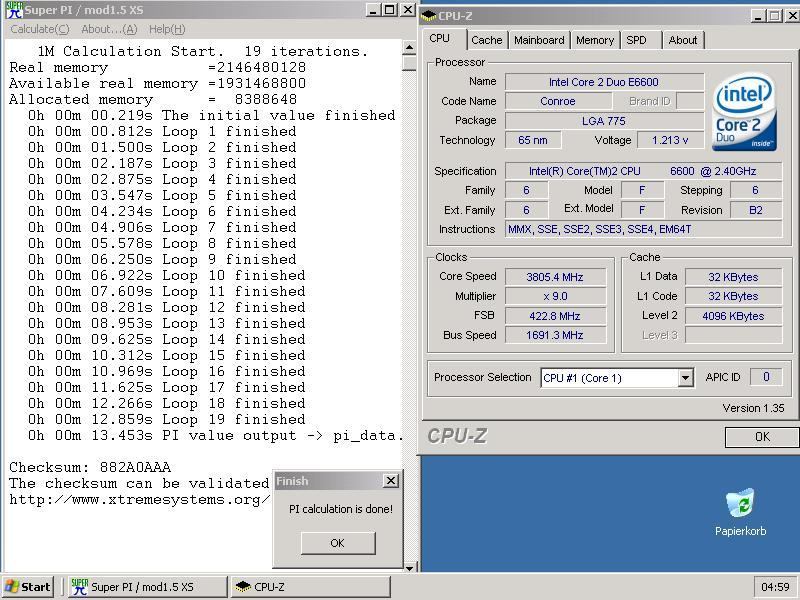Open the Windows Start button
Viewport: 800px width, 600px height.
tap(28, 587)
